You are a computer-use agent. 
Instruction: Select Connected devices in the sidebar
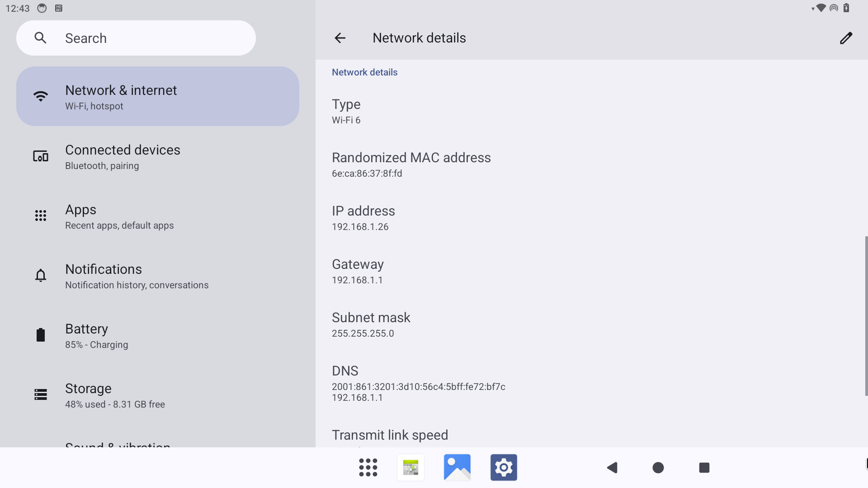pyautogui.click(x=122, y=156)
